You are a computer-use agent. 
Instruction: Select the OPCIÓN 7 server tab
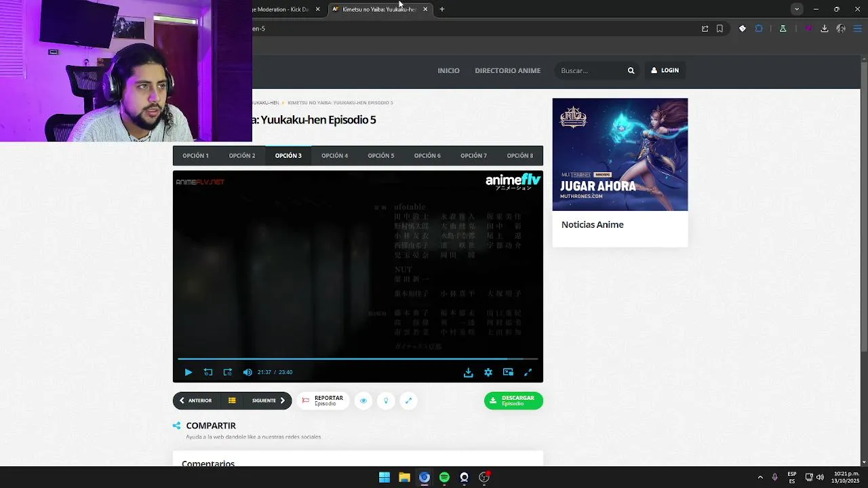(x=473, y=156)
